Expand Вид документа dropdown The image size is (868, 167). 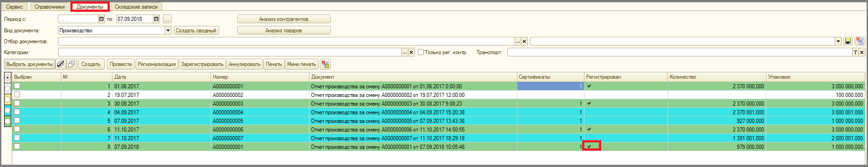(x=168, y=30)
